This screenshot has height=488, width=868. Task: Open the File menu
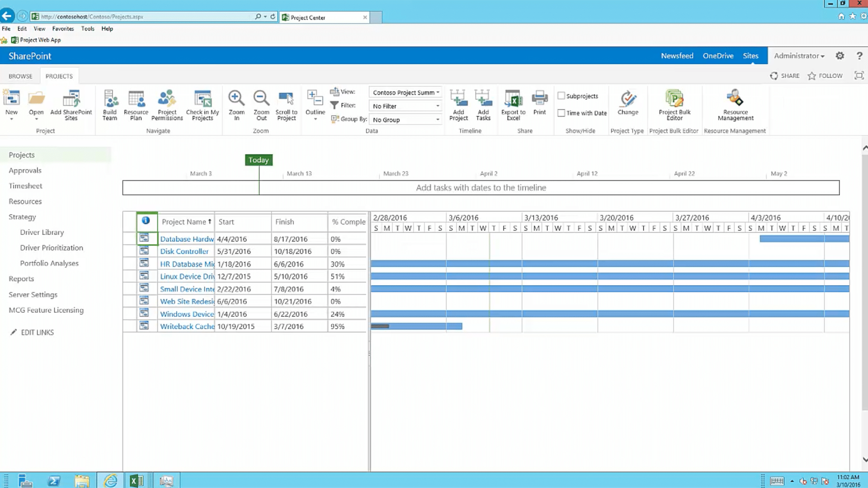click(6, 28)
